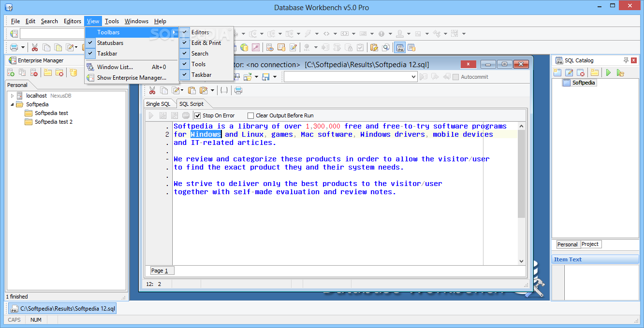644x328 pixels.
Task: Click the Print icon in SQL editor toolbar
Action: [x=238, y=90]
